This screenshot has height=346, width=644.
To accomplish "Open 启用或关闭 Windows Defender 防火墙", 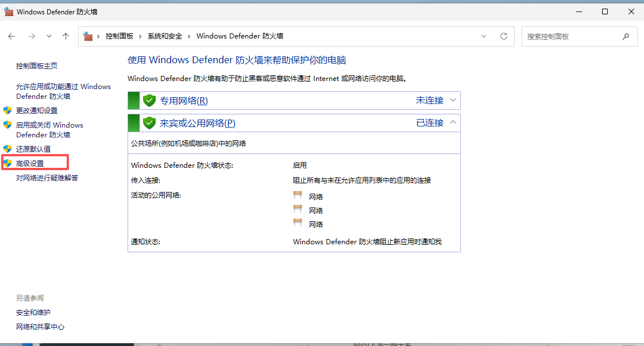I will [49, 130].
